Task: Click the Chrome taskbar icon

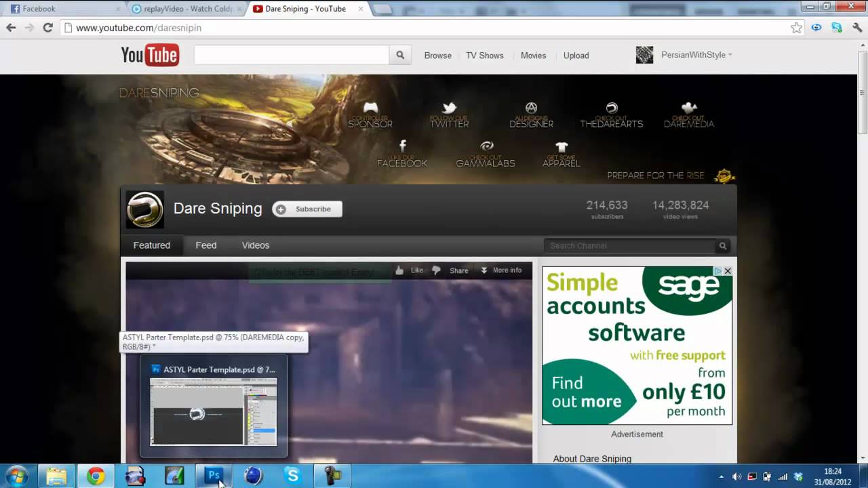Action: pos(96,476)
